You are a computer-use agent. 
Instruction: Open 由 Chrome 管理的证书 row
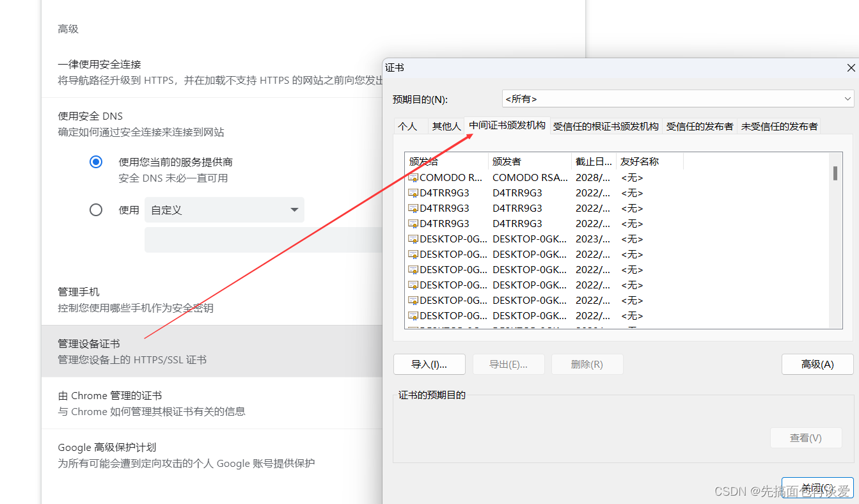(x=212, y=403)
